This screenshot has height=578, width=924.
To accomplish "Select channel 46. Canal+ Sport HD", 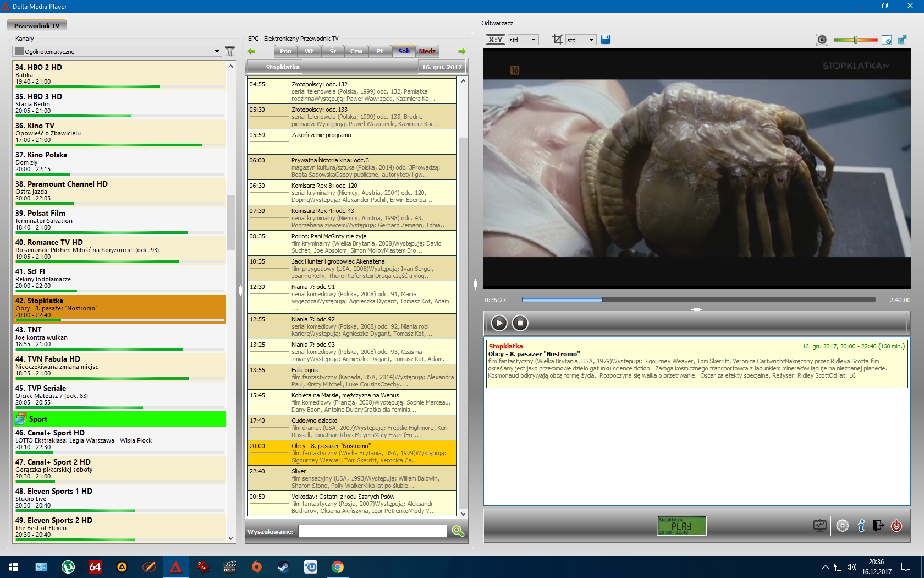I will 119,440.
